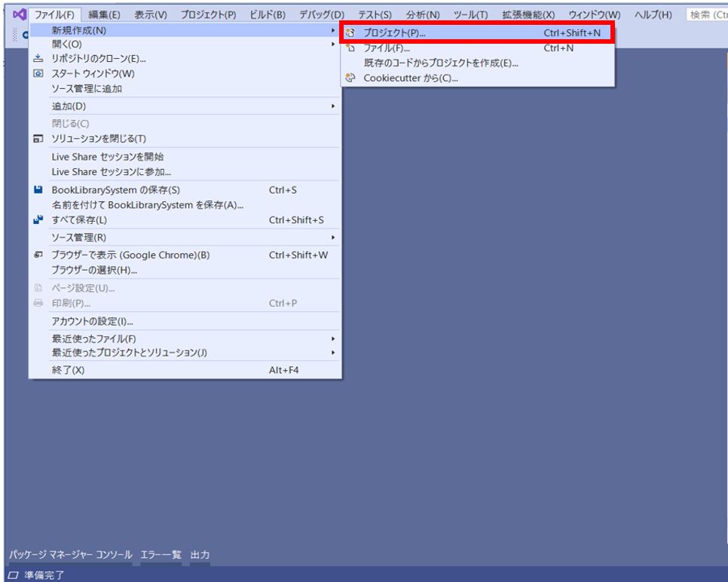Switch to the 出力 tab
The image size is (728, 582).
pyautogui.click(x=200, y=554)
